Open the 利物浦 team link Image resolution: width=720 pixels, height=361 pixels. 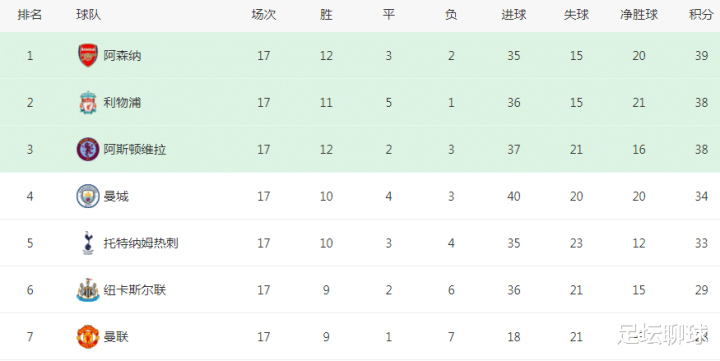click(x=122, y=102)
